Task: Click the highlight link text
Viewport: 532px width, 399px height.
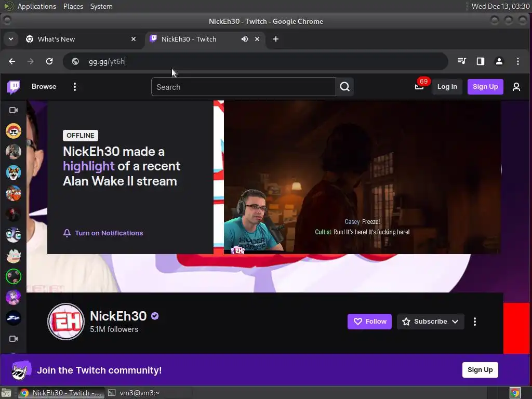Action: [88, 166]
